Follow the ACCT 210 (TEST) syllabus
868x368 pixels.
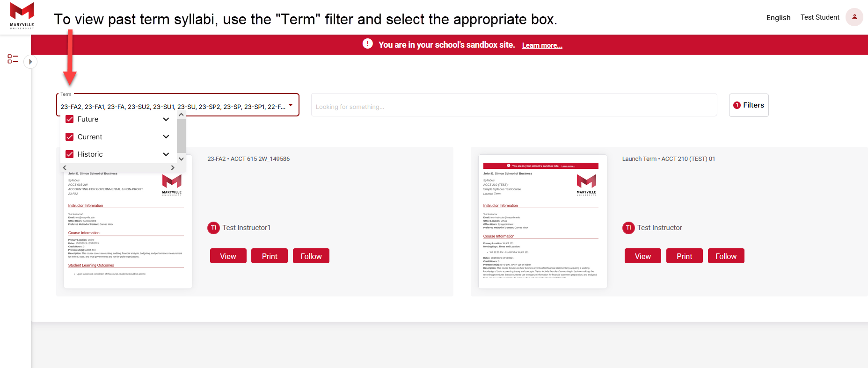(726, 256)
